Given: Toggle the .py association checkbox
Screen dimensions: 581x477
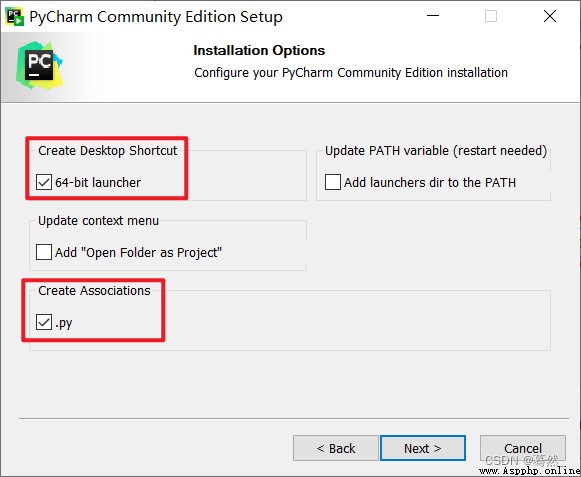Looking at the screenshot, I should click(44, 322).
